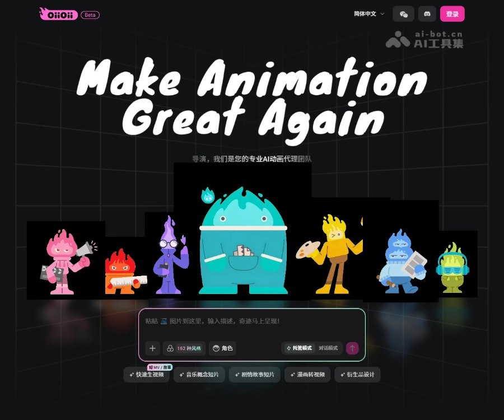Select the 音乐概念短片 preset

[x=199, y=375]
